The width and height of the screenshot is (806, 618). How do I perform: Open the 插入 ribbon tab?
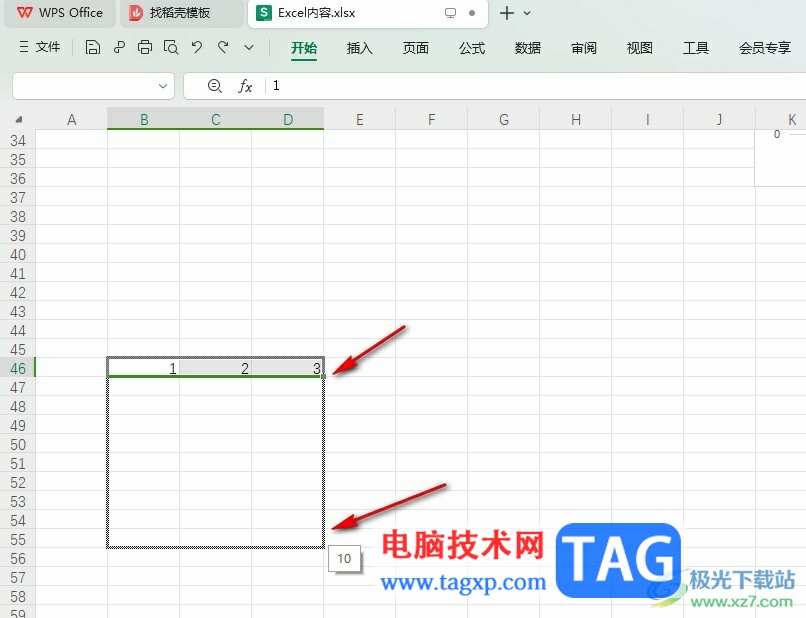point(359,48)
